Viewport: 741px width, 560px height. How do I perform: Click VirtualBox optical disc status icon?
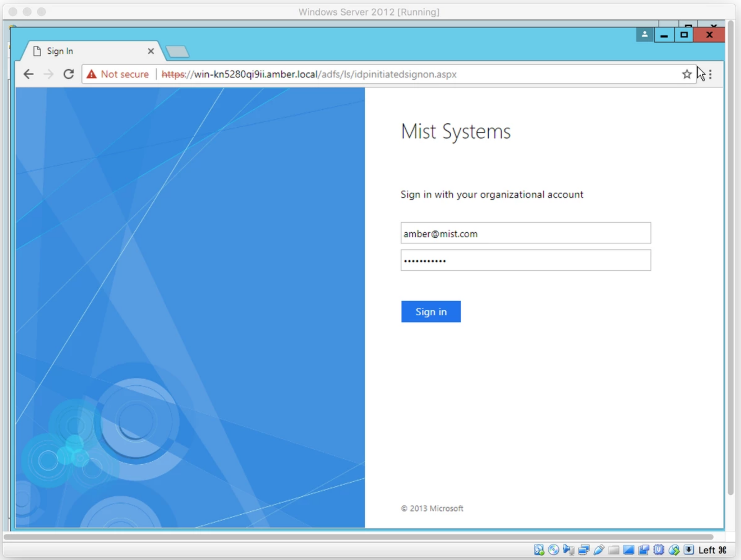[x=553, y=549]
